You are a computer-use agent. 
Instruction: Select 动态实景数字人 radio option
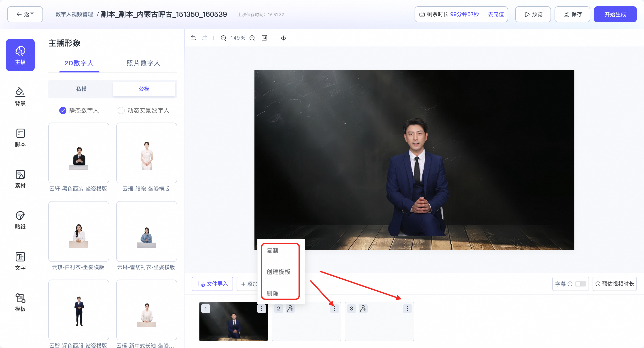(121, 110)
